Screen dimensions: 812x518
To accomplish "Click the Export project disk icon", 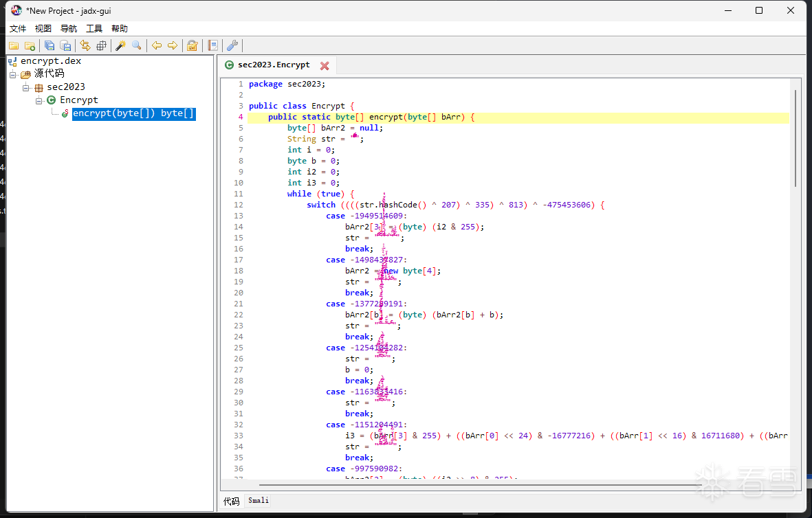I will pos(65,45).
